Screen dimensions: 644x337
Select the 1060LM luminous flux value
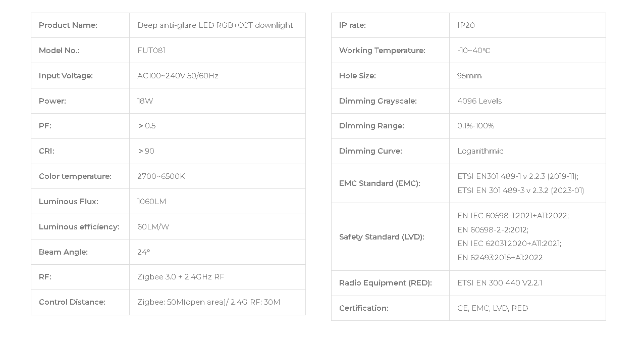point(151,202)
